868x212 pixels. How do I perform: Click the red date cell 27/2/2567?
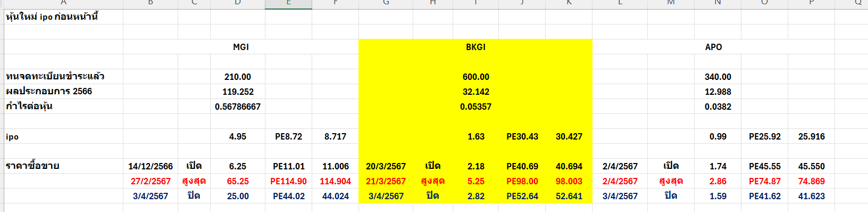click(151, 181)
